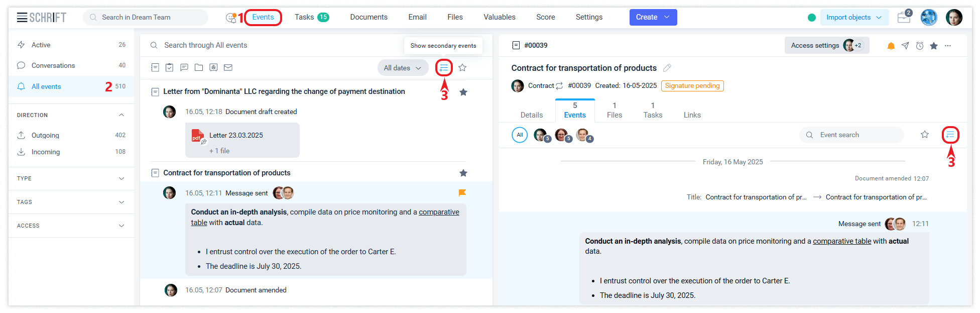The image size is (980, 313).
Task: Select the All participants filter circle
Action: [520, 135]
